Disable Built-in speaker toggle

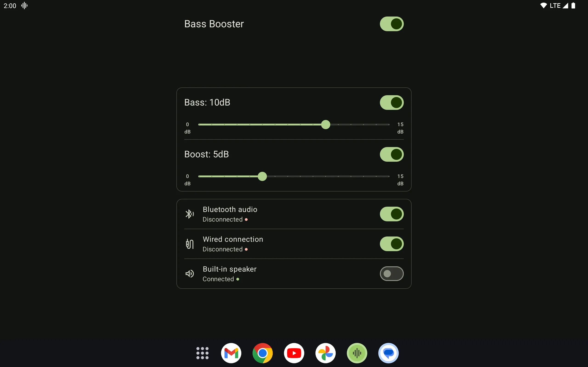point(391,274)
